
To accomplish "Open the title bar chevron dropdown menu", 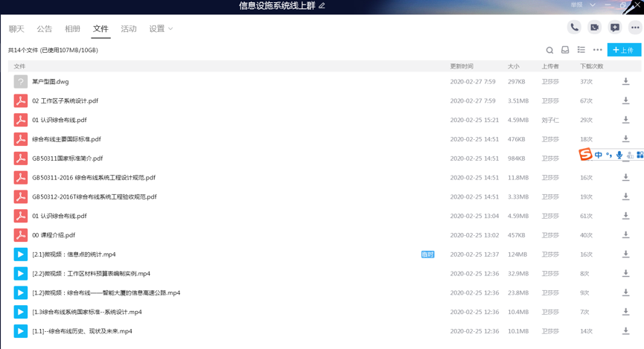I will pyautogui.click(x=593, y=5).
